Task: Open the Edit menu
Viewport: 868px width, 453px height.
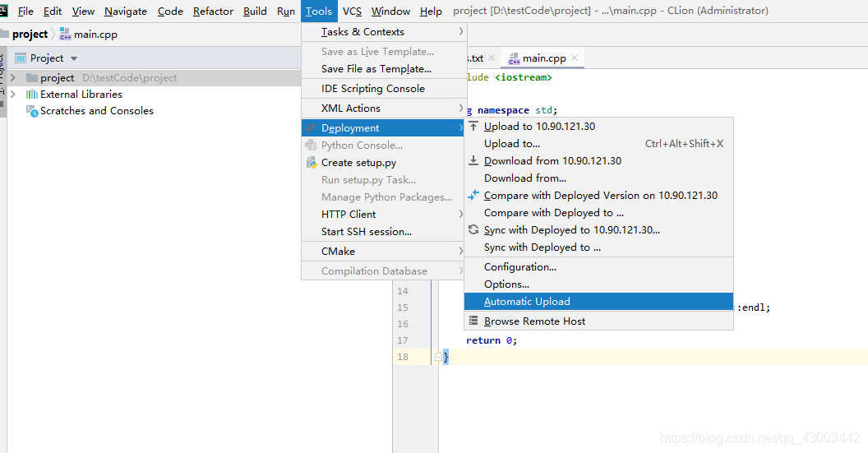Action: pos(53,11)
